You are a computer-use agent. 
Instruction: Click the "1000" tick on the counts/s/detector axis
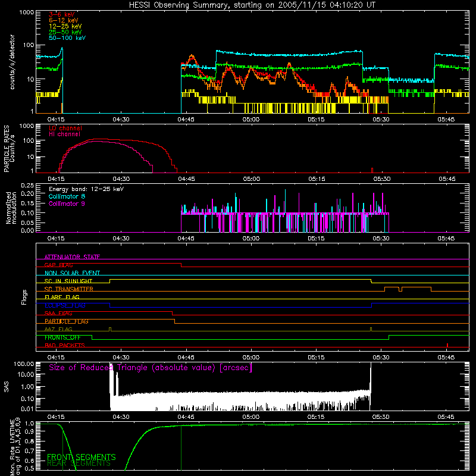(x=27, y=12)
